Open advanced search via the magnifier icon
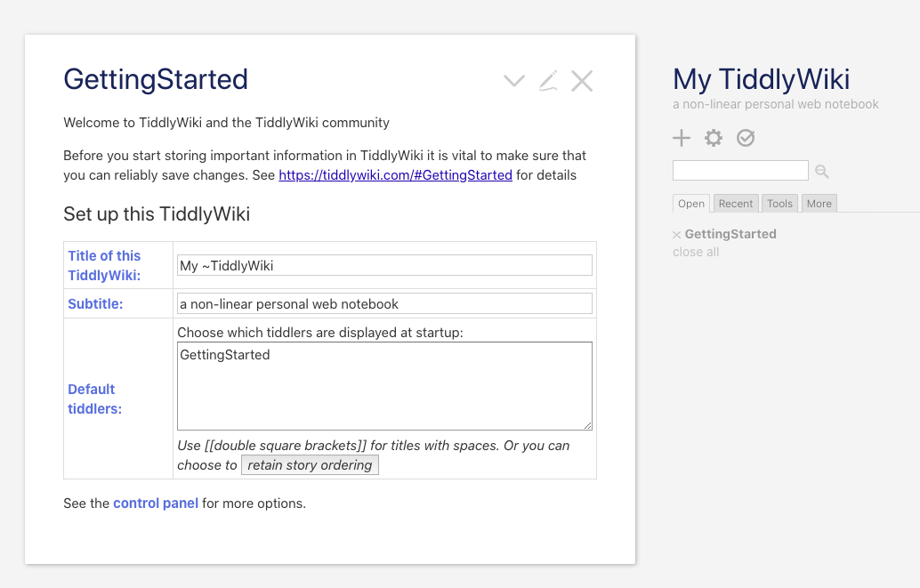Image resolution: width=920 pixels, height=588 pixels. [821, 171]
